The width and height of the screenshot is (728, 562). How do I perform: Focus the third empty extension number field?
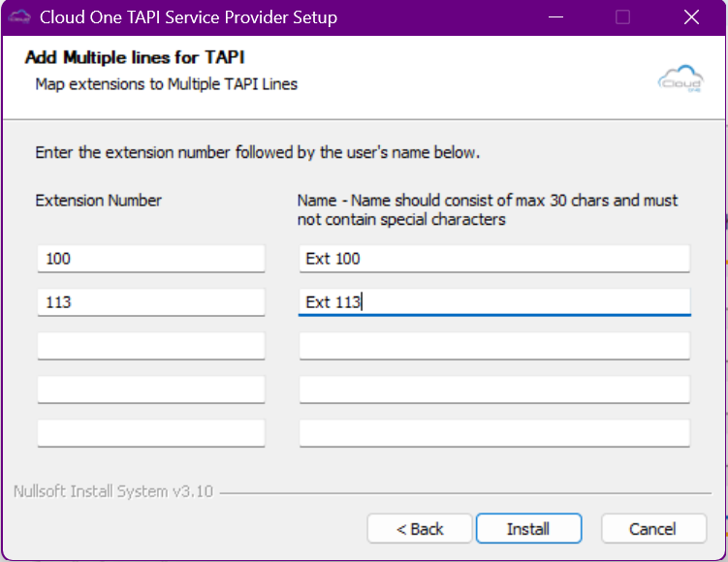[150, 346]
